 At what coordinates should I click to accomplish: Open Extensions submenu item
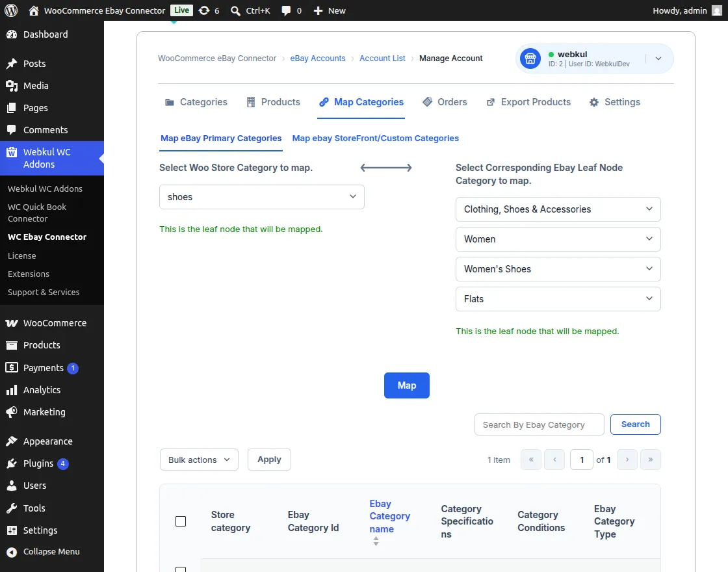pos(29,274)
